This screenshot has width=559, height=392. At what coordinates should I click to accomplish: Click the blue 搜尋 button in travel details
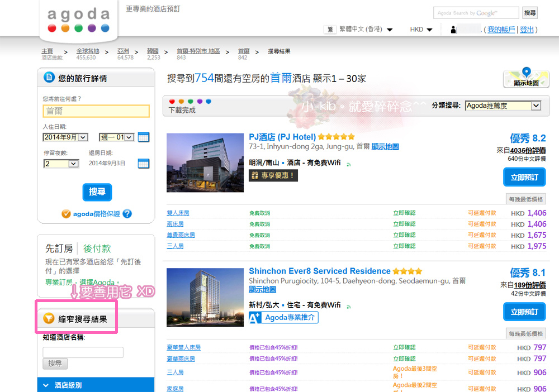97,192
